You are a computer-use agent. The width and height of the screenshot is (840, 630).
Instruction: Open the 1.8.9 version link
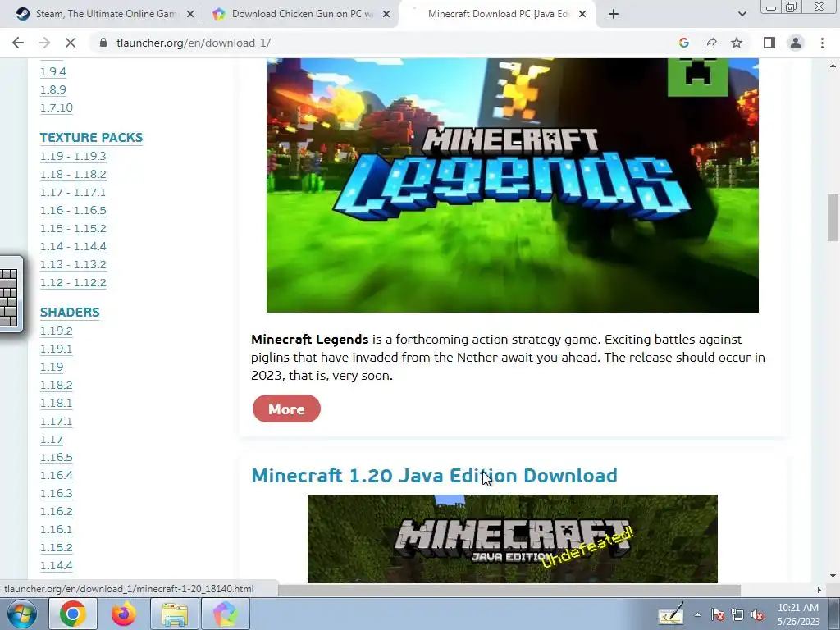(x=53, y=90)
